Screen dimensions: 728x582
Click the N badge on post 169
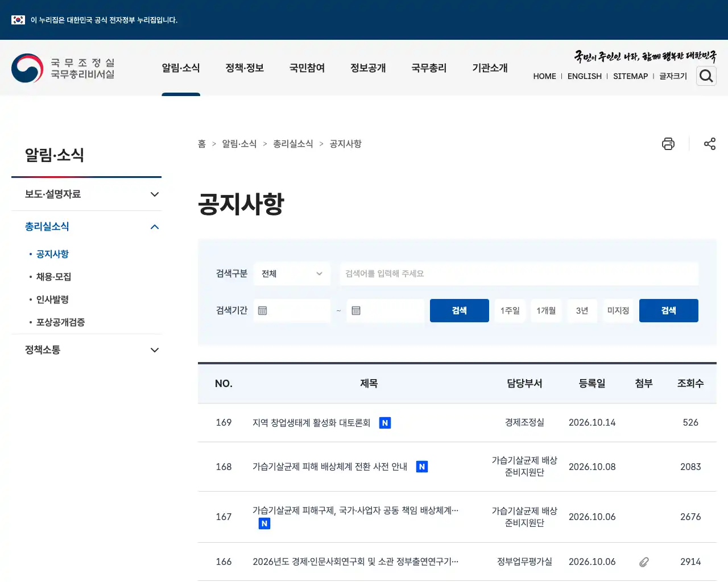385,423
